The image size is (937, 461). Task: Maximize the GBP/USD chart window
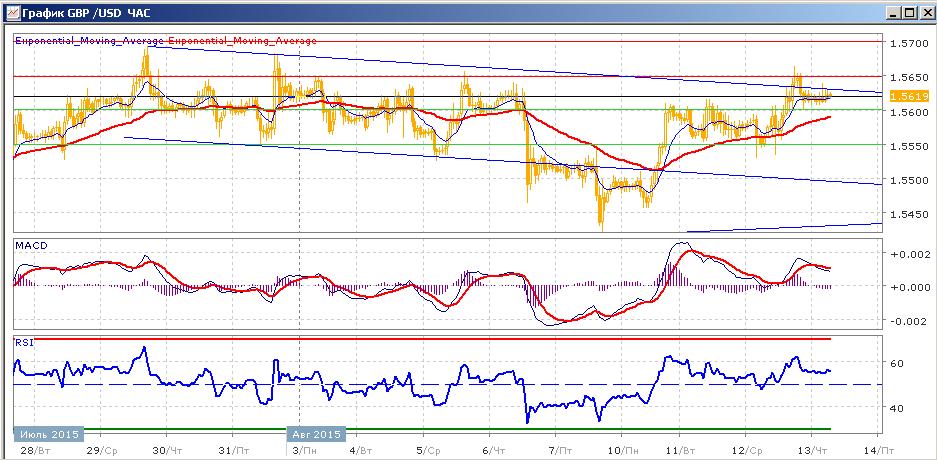(x=909, y=13)
